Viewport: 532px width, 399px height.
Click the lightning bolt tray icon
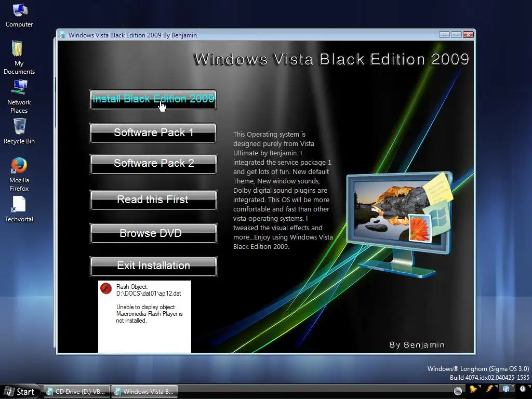(x=490, y=389)
